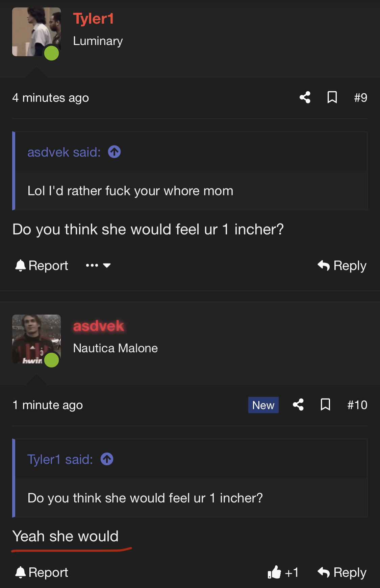Jump to Tyler1's quoted original post
The width and height of the screenshot is (380, 588).
tap(107, 459)
